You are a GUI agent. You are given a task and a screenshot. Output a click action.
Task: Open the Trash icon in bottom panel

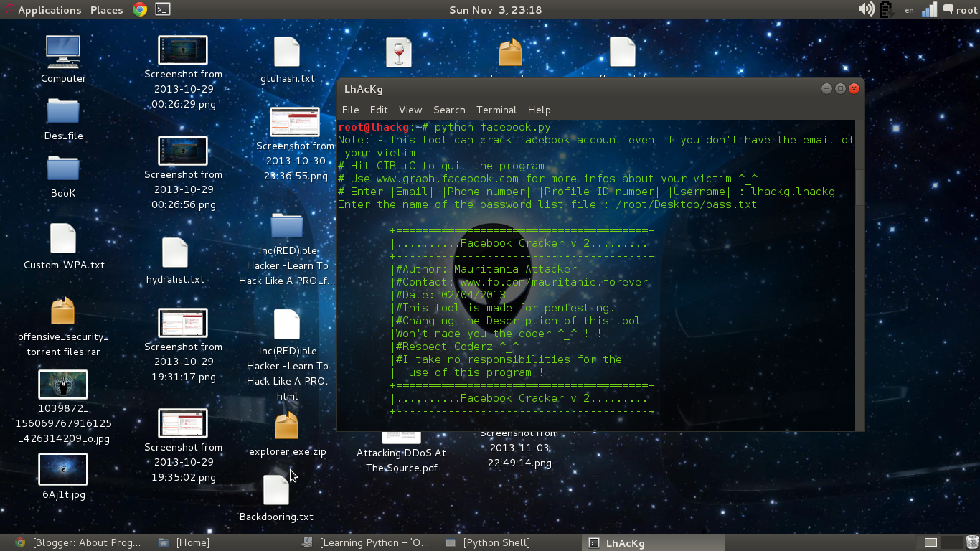click(x=972, y=542)
